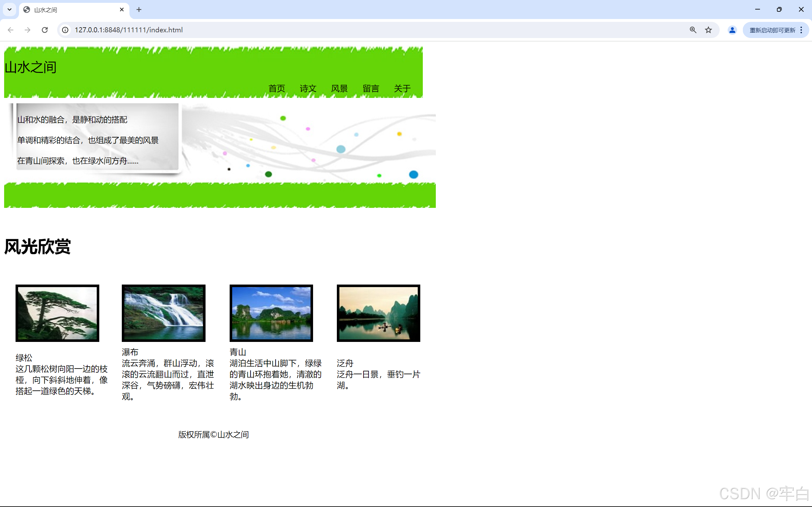Open a new tab with plus icon
The image size is (812, 507).
tap(139, 10)
